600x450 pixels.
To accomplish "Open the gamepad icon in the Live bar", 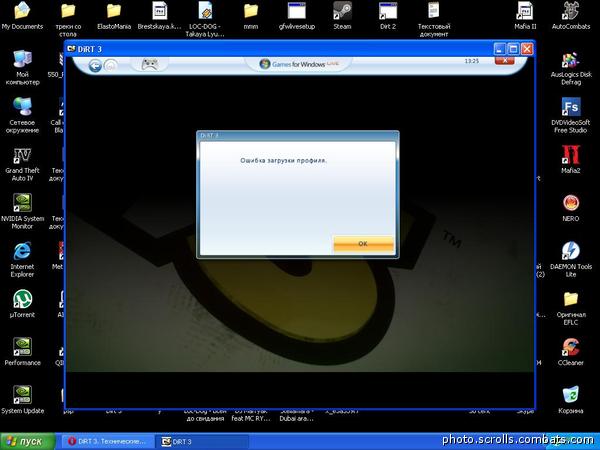I will click(150, 64).
